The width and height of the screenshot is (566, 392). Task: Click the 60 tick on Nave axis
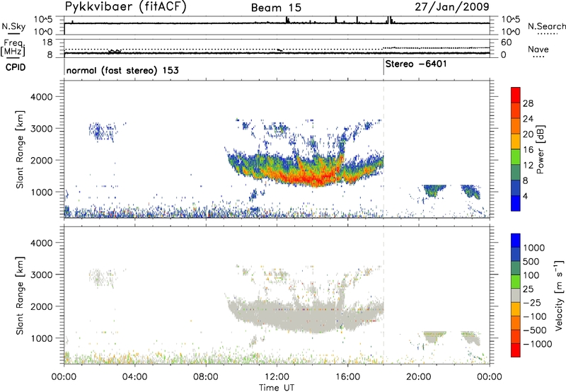(506, 42)
